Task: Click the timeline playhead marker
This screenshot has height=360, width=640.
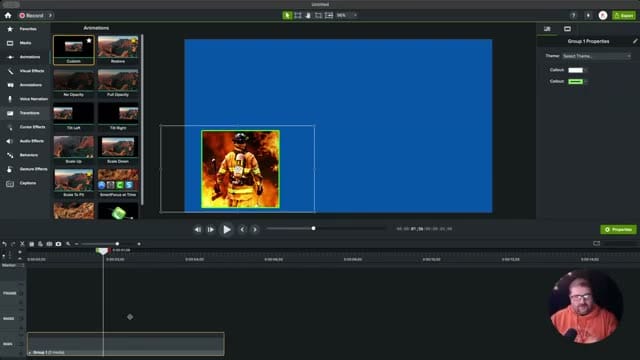Action: point(102,251)
